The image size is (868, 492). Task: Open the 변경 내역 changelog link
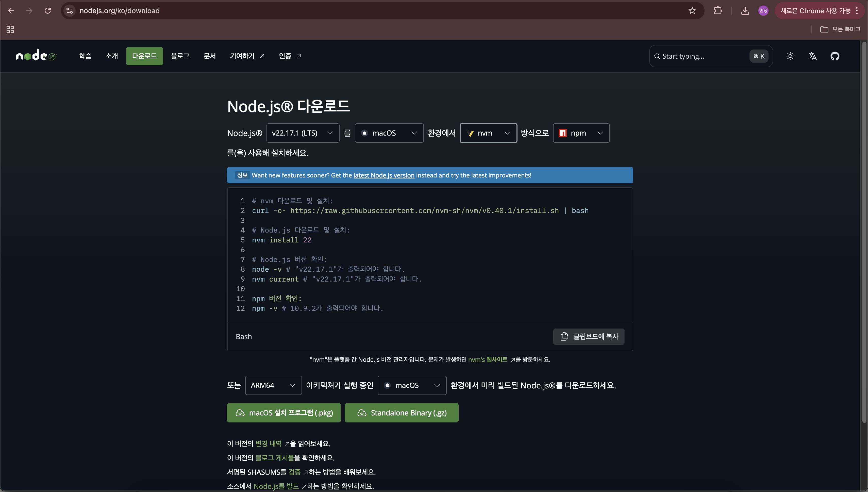269,444
